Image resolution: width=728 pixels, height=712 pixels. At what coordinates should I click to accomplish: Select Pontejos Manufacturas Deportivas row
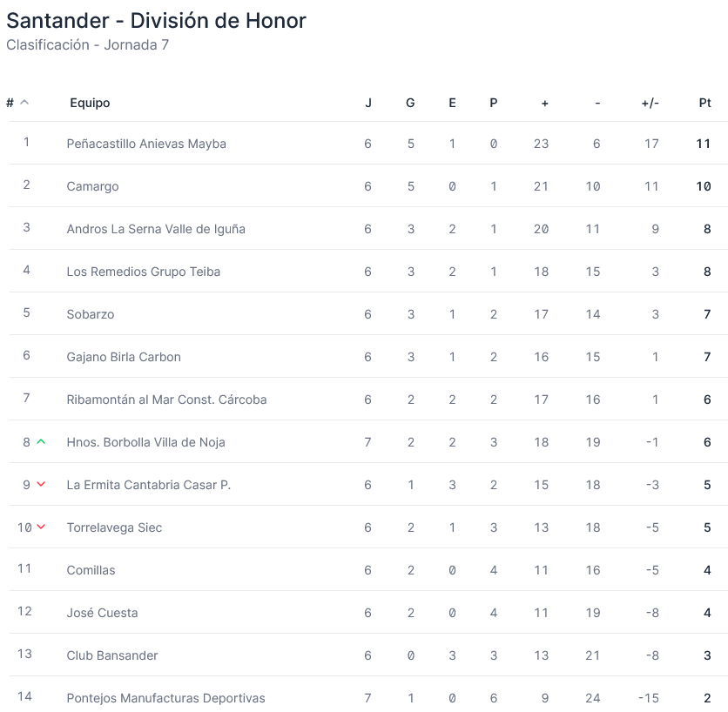pos(165,698)
